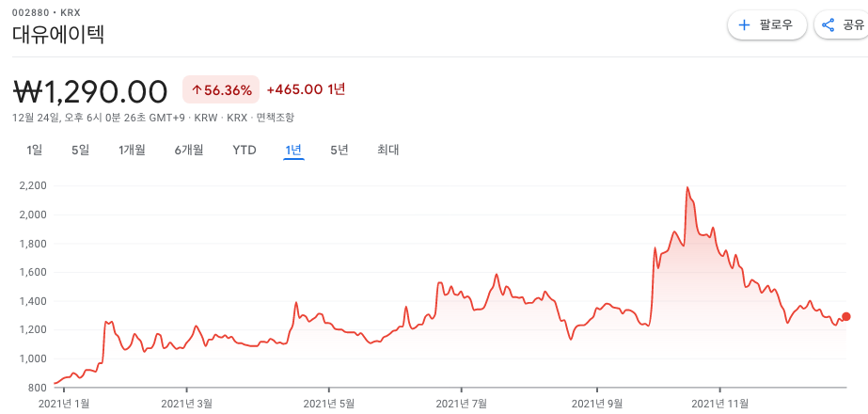Click the 2021년 3월 axis label
The height and width of the screenshot is (414, 868).
pos(186,404)
